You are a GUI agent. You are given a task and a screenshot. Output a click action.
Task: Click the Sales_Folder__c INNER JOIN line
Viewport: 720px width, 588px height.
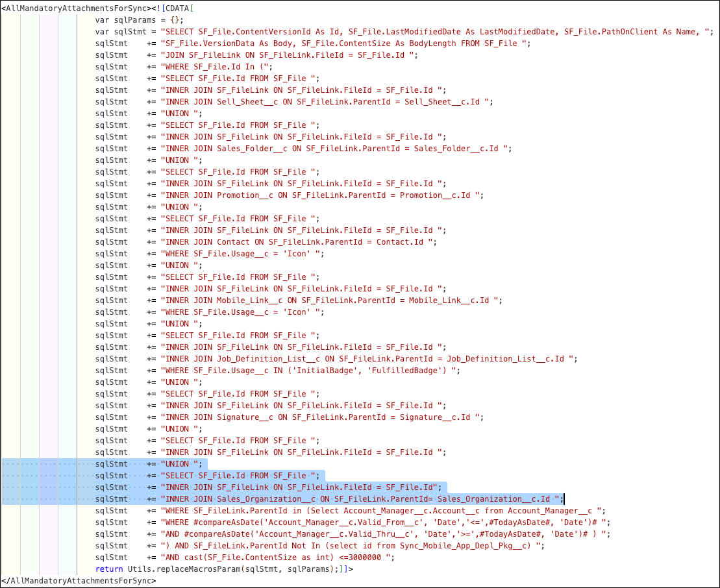[304, 149]
